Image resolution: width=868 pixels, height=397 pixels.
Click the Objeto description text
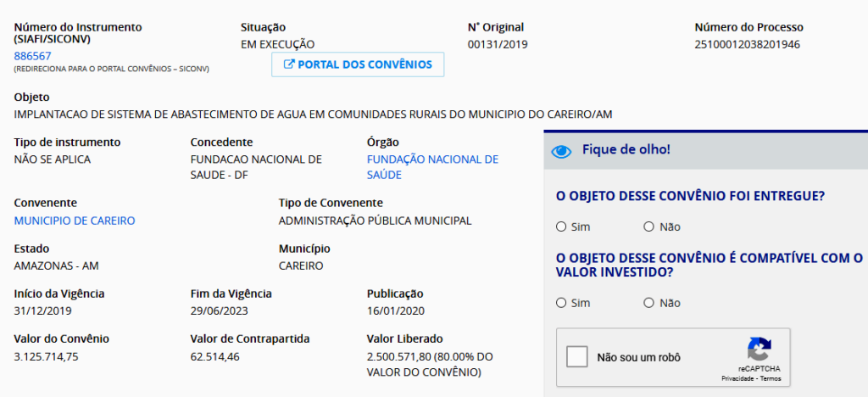tap(313, 114)
